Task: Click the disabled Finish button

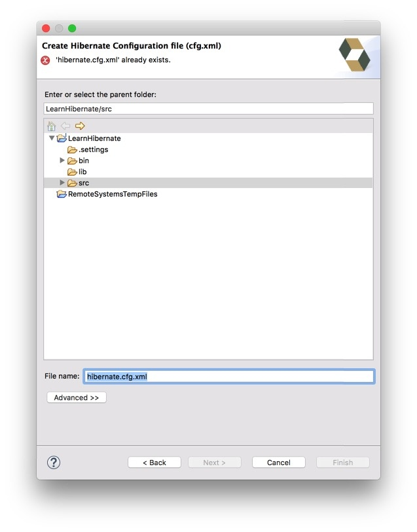Action: (x=343, y=463)
